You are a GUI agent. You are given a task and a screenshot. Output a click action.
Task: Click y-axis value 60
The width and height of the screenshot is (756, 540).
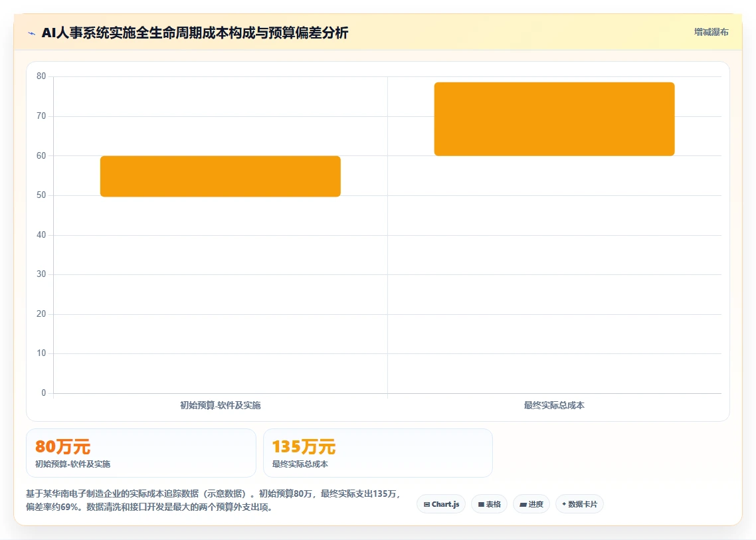click(x=41, y=155)
